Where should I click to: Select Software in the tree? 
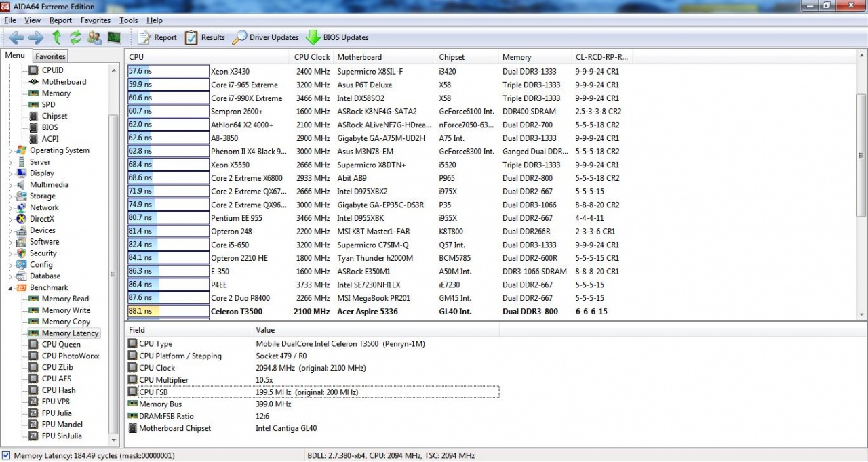pyautogui.click(x=44, y=241)
